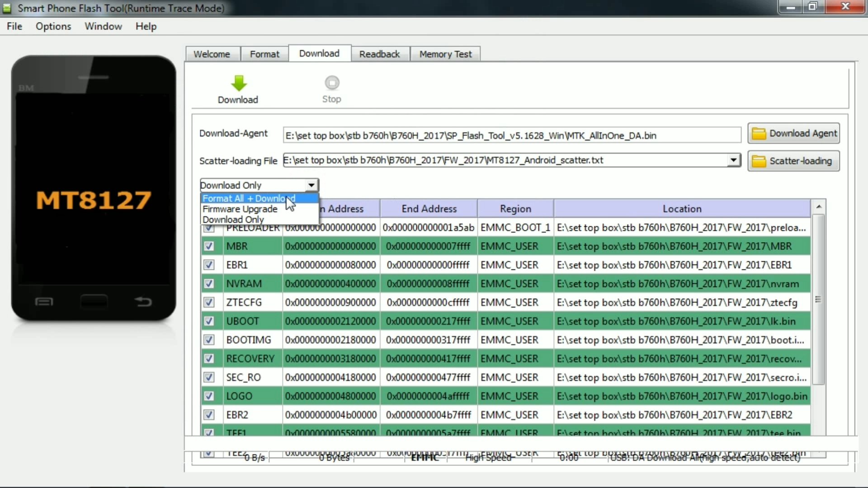Click the Stop icon
The width and height of the screenshot is (868, 488).
pos(332,83)
